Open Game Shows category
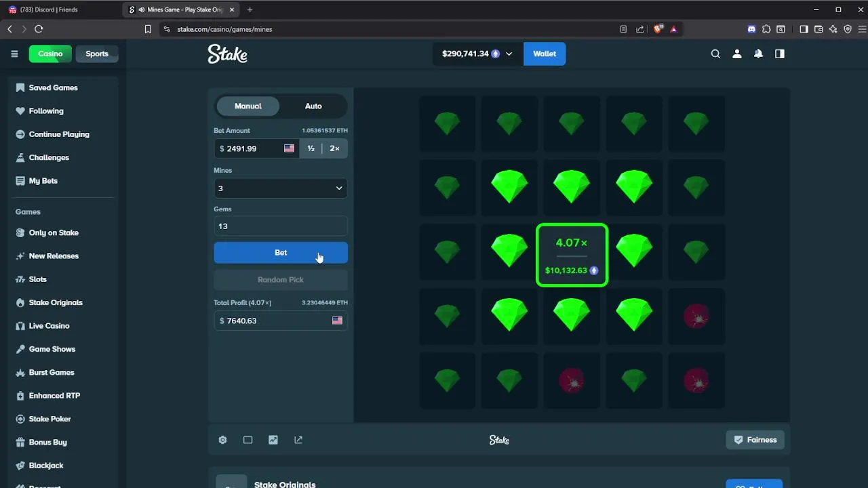Screen dimensions: 868x488 [x=52, y=349]
